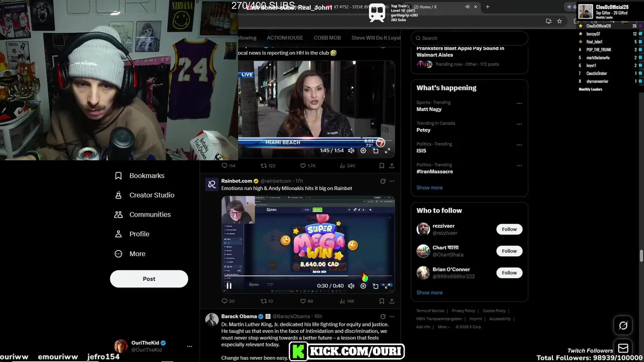Image resolution: width=644 pixels, height=362 pixels.
Task: Share the Miami Beach news post
Action: click(392, 165)
